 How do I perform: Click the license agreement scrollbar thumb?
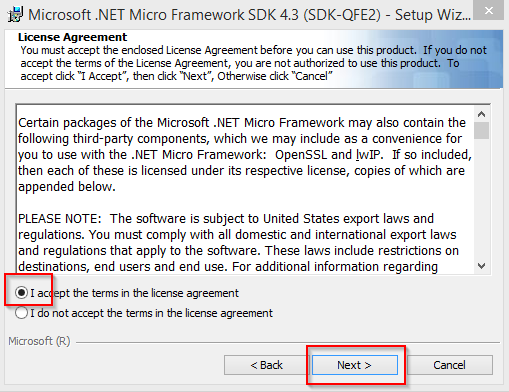coord(481,130)
